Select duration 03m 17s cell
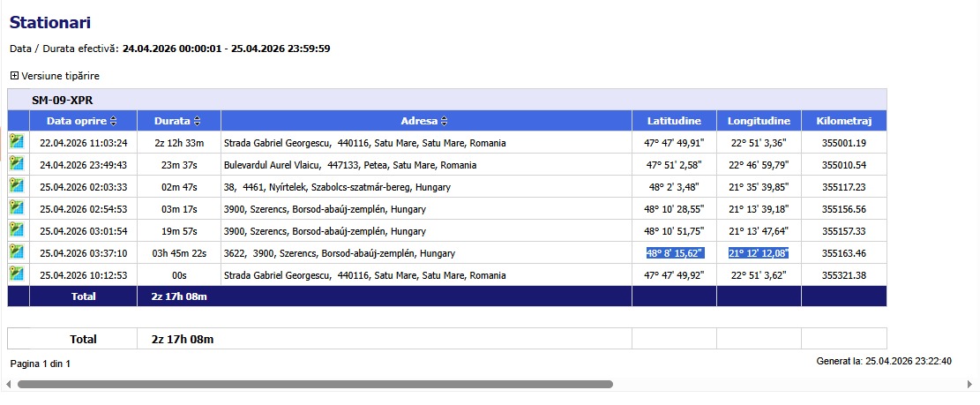The width and height of the screenshot is (980, 405). coord(179,209)
